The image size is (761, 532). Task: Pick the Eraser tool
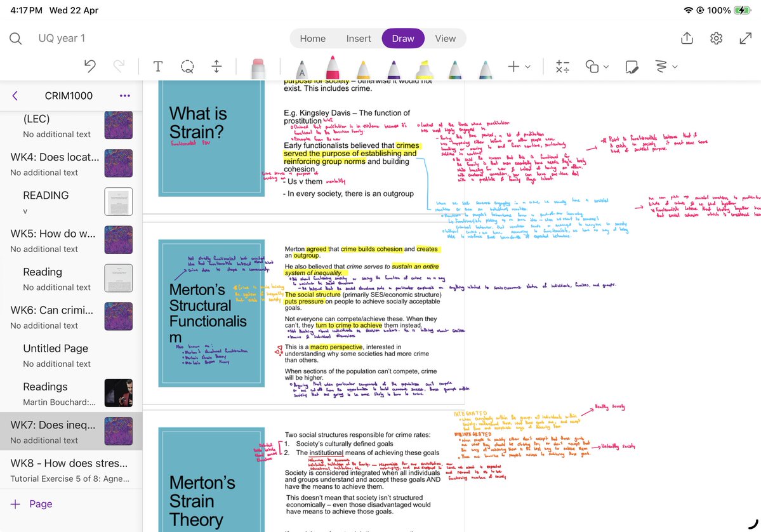tap(258, 68)
